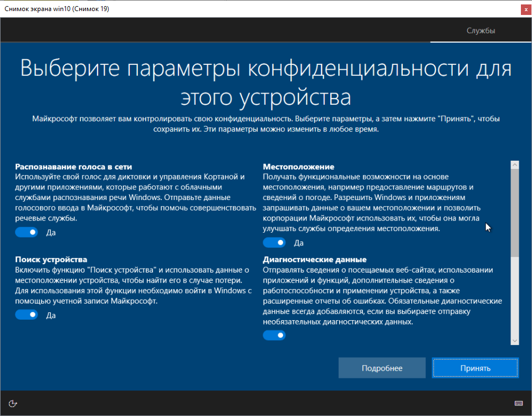Click the Да label under Поиск устройства
532x416 pixels.
51,315
